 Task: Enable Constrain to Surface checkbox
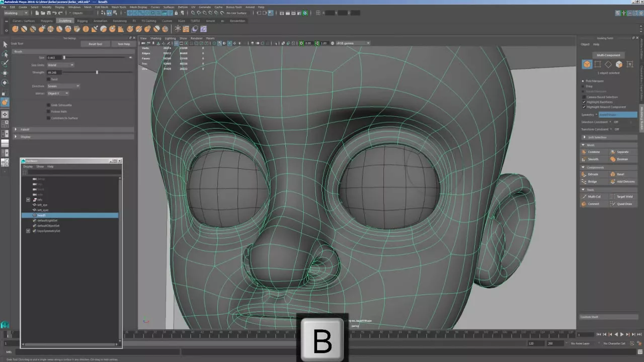(49, 118)
